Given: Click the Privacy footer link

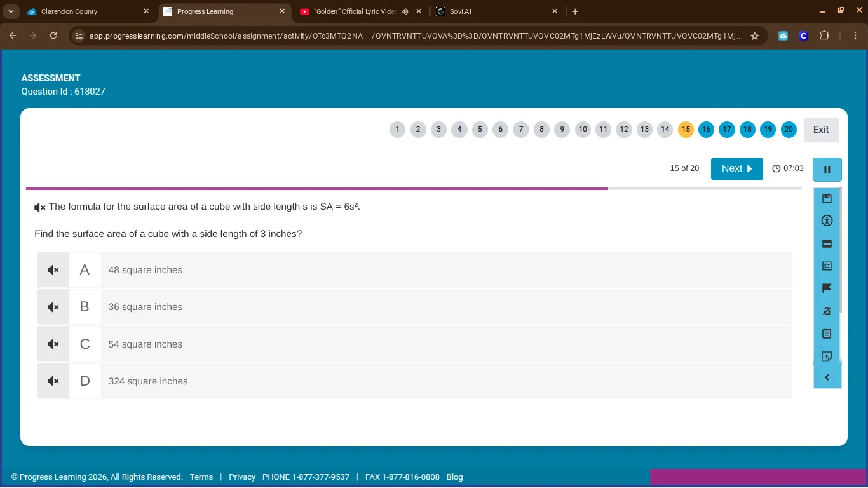Looking at the screenshot, I should (241, 477).
